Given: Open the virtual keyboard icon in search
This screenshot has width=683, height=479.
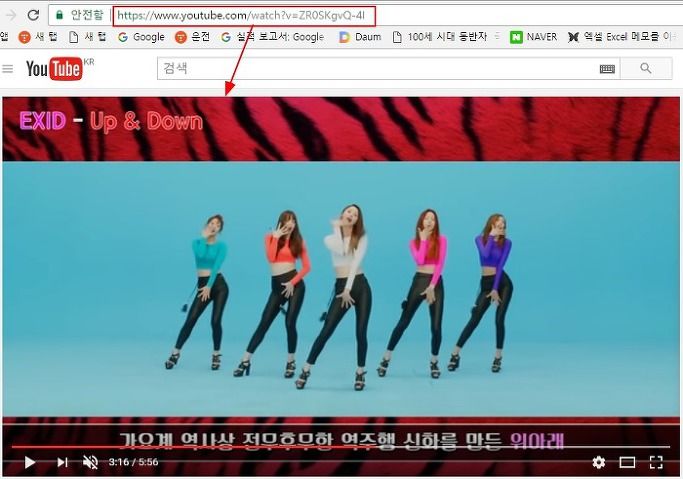Looking at the screenshot, I should 607,69.
